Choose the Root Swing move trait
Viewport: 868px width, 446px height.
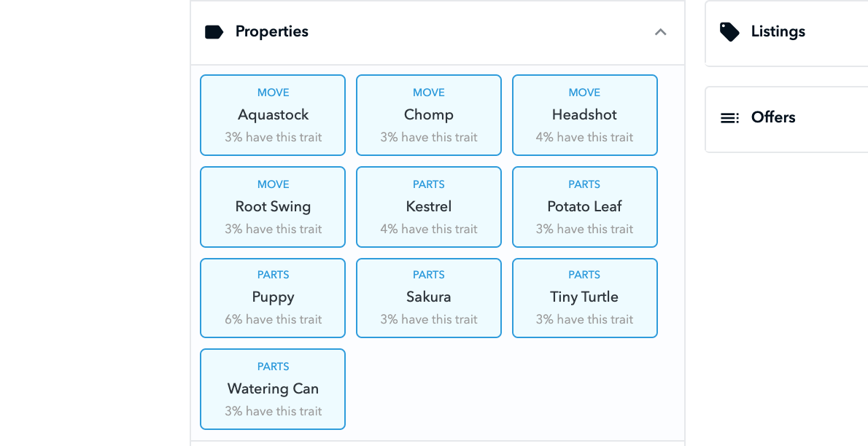tap(273, 207)
